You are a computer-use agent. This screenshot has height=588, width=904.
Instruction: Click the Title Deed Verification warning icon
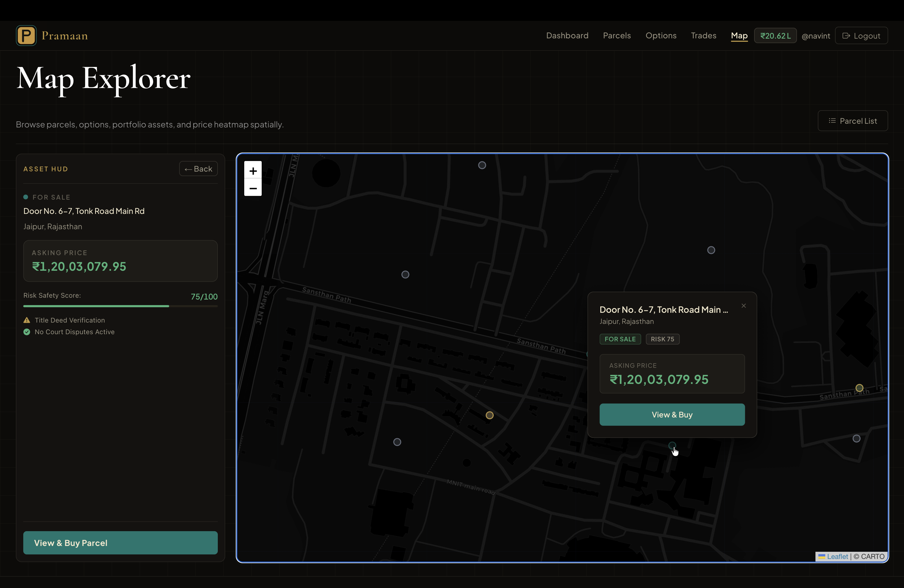[27, 320]
